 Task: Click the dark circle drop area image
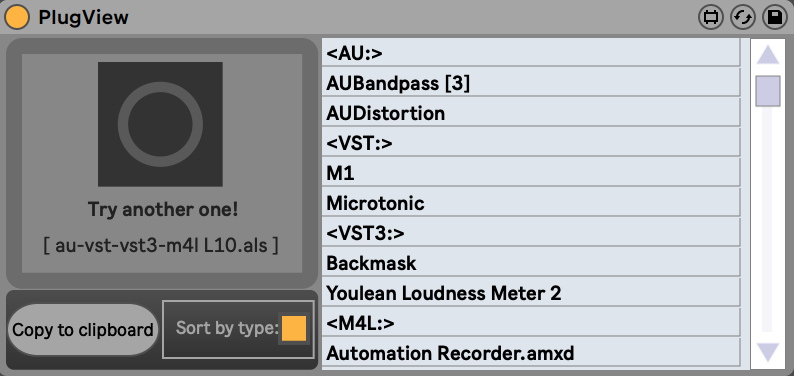coord(160,124)
